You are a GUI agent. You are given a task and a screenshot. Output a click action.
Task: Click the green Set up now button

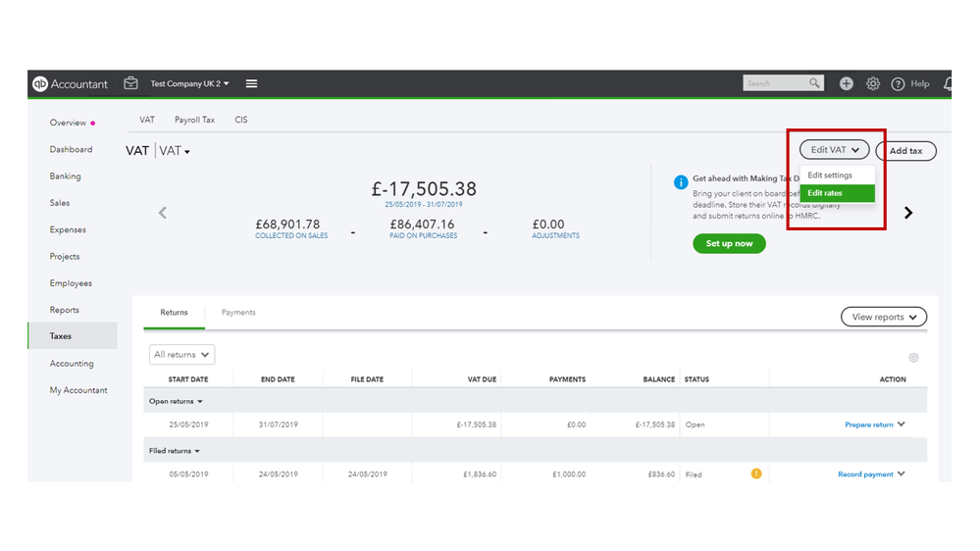pyautogui.click(x=730, y=244)
